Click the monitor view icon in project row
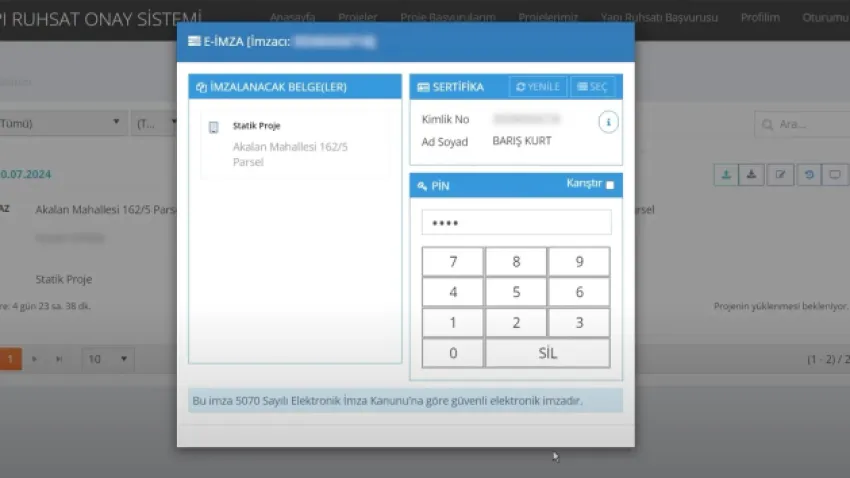850x478 pixels. coord(835,174)
